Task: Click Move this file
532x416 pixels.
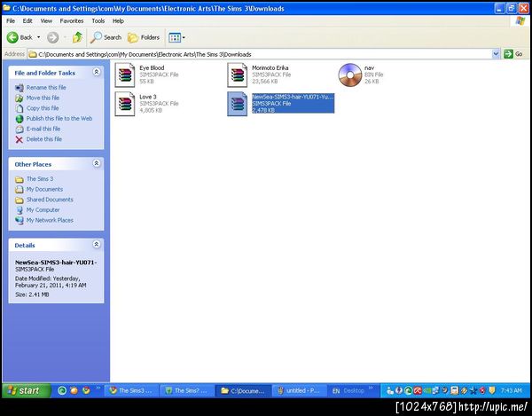Action: coord(43,98)
